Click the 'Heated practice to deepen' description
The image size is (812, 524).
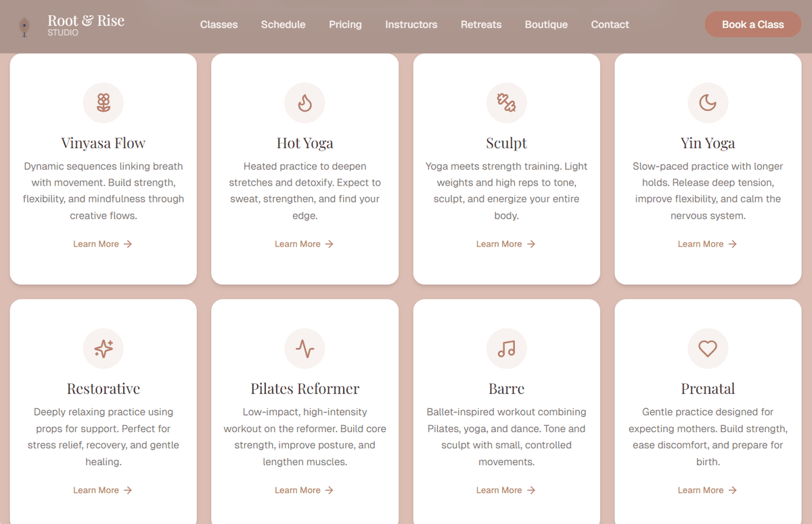pos(305,191)
